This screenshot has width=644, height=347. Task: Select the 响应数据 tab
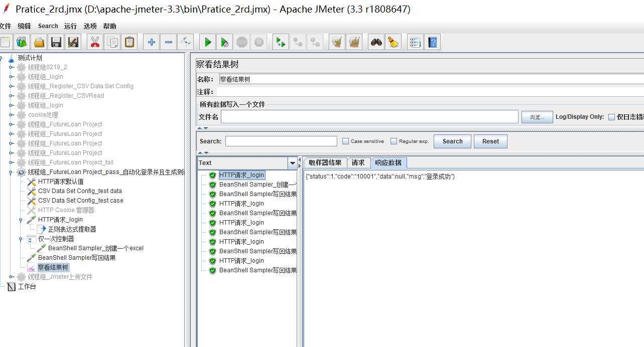point(389,162)
